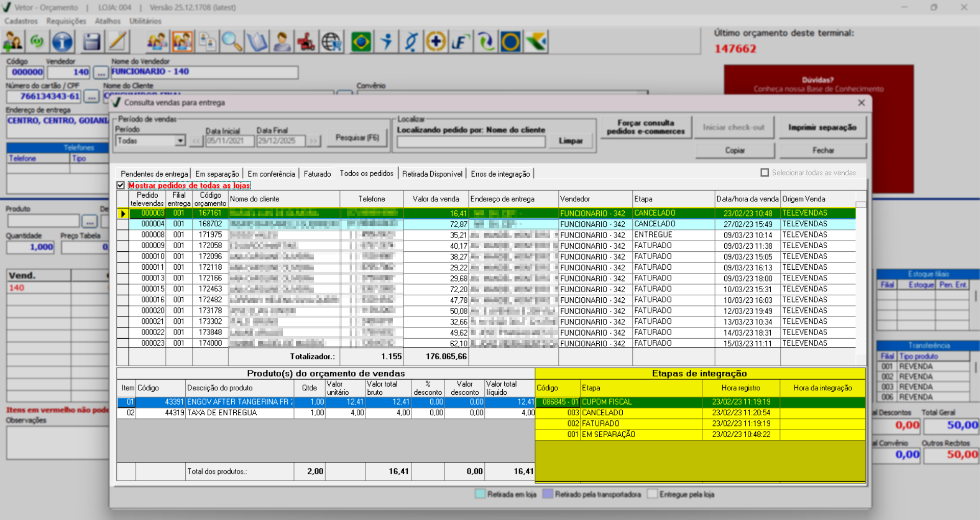Click the globe shopping cart e-commerce icon
Viewport: 980px width, 520px height.
(332, 42)
